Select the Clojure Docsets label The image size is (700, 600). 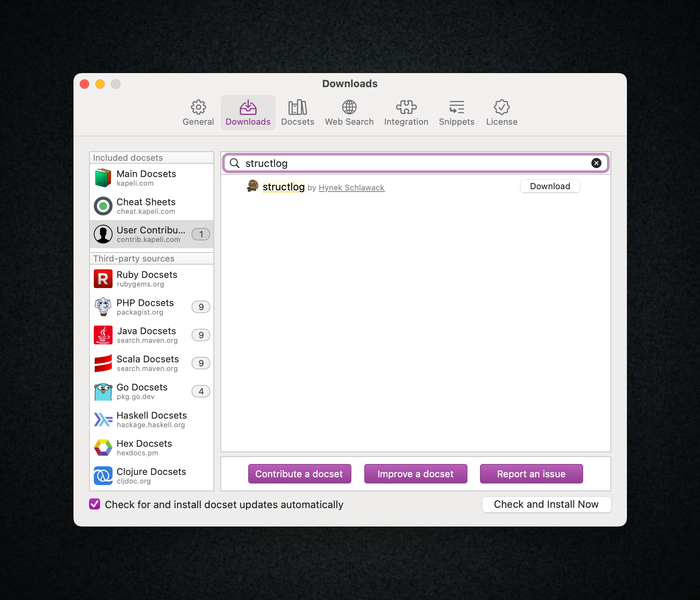151,471
